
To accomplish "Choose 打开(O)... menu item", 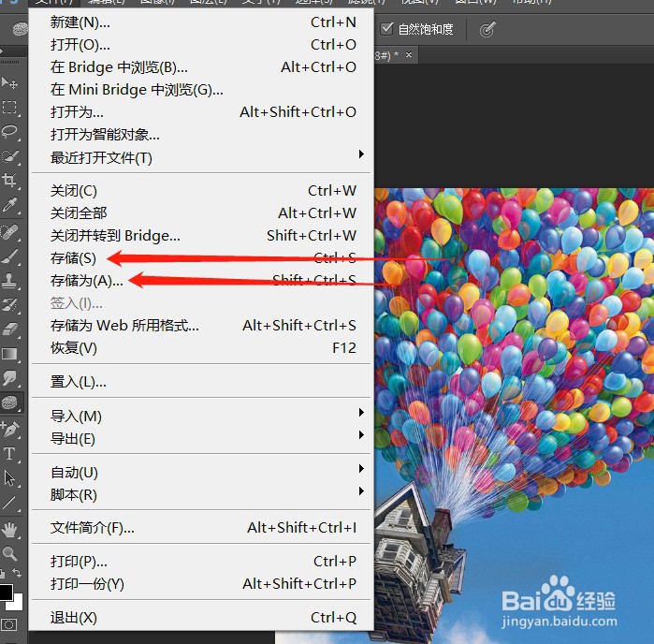I will pos(201,45).
